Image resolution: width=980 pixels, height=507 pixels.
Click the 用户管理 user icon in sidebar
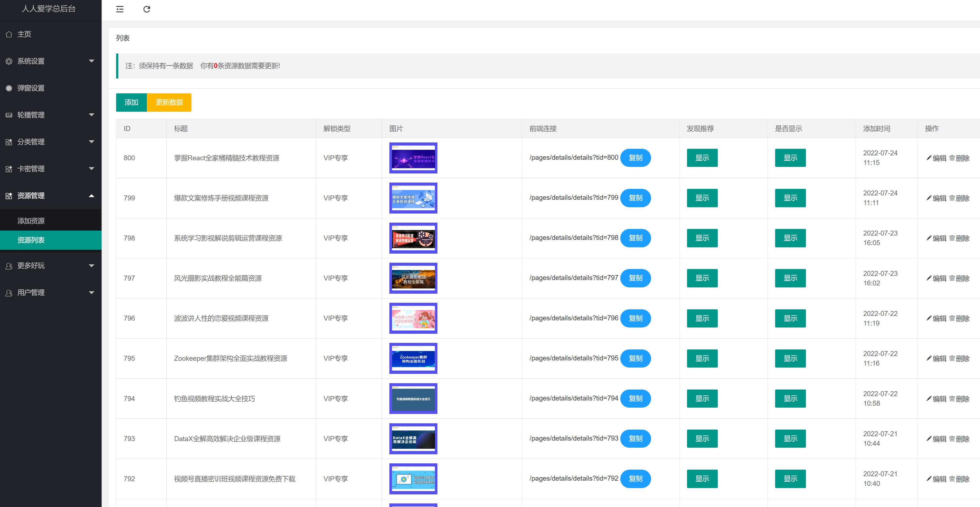click(9, 293)
